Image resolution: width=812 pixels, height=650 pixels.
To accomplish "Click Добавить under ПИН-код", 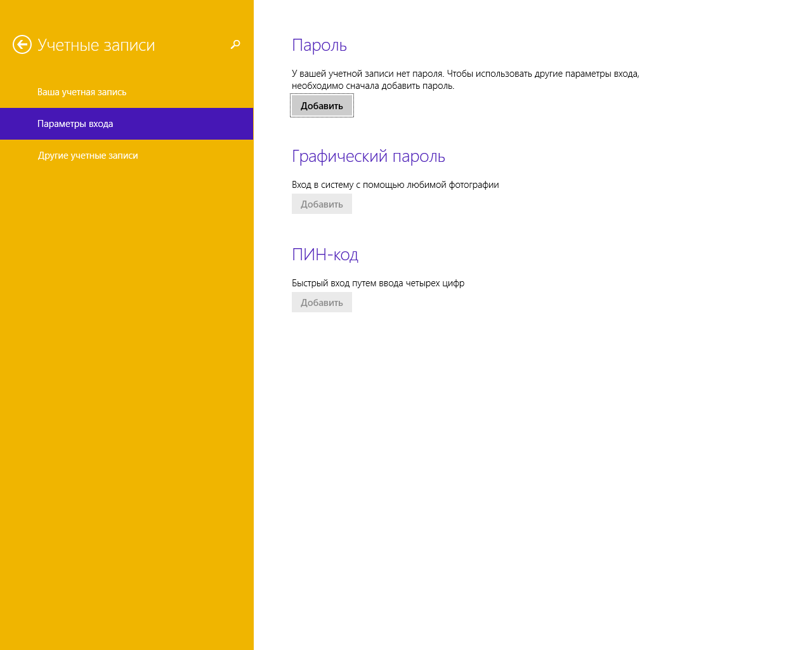I will pyautogui.click(x=322, y=303).
